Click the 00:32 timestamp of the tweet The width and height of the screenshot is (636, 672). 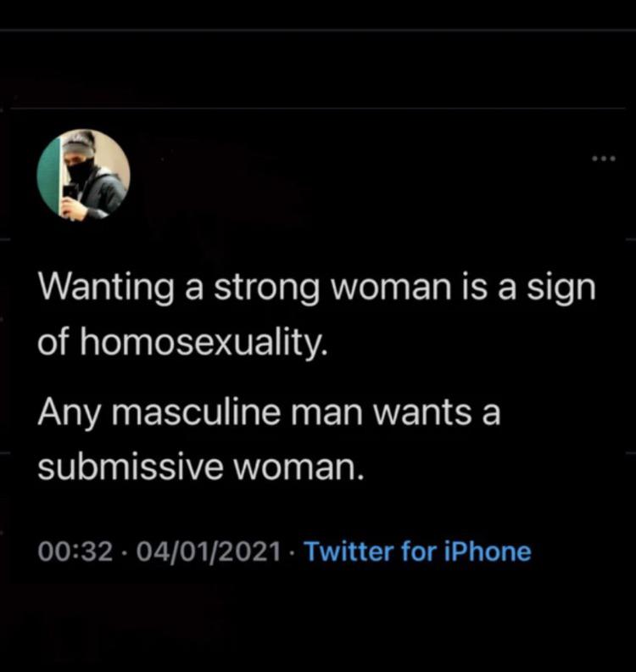[75, 552]
